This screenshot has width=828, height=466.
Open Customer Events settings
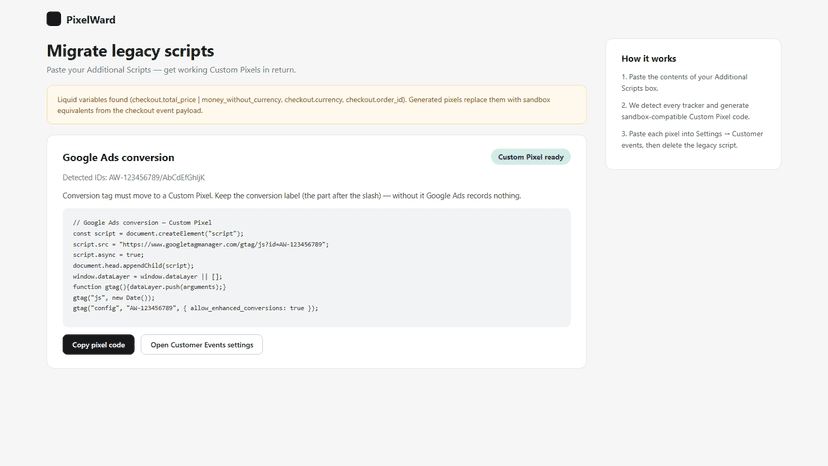point(202,344)
